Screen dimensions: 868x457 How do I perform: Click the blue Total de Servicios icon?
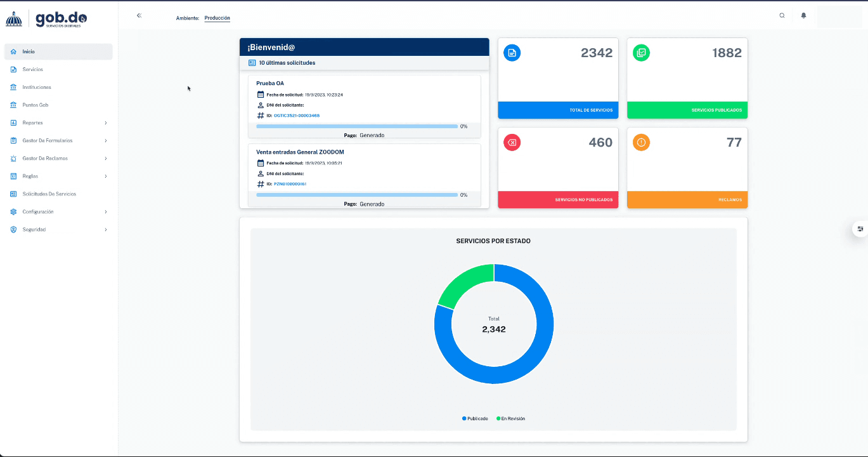(x=512, y=53)
